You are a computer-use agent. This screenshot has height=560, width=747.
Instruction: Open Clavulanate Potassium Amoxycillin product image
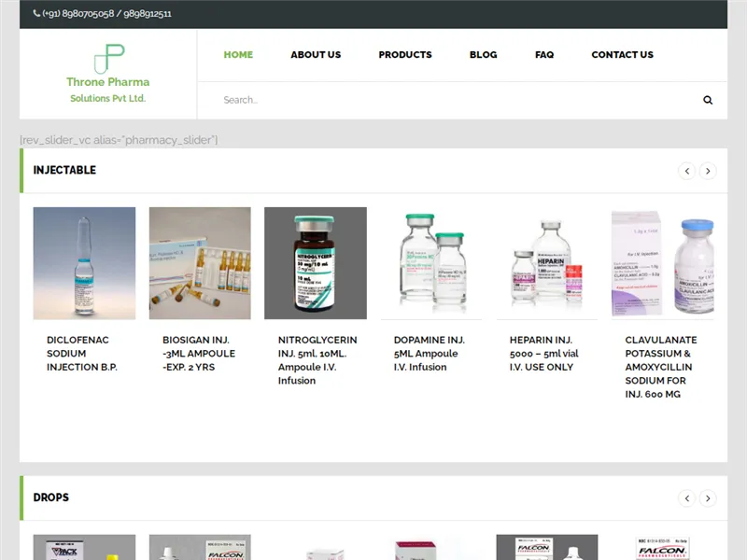(x=663, y=263)
